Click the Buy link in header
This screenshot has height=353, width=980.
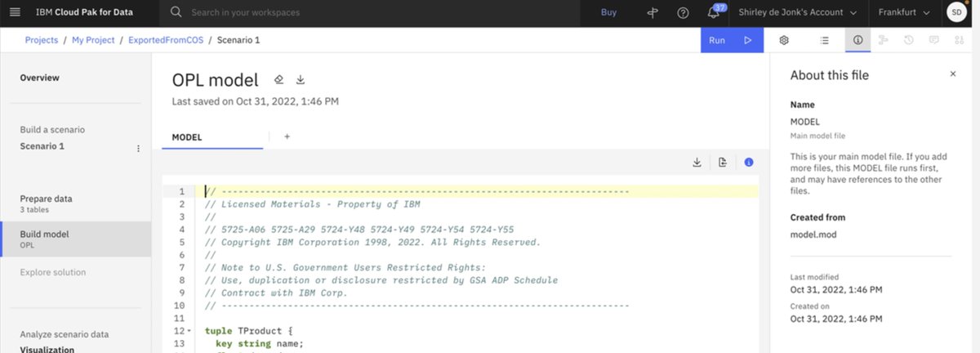click(x=608, y=13)
